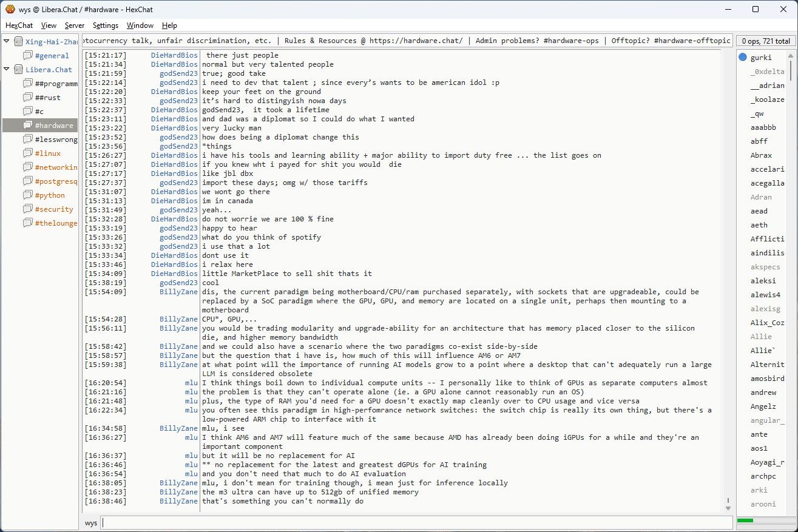Select user Abrax in user list
Screen dimensions: 798x532
coord(761,155)
